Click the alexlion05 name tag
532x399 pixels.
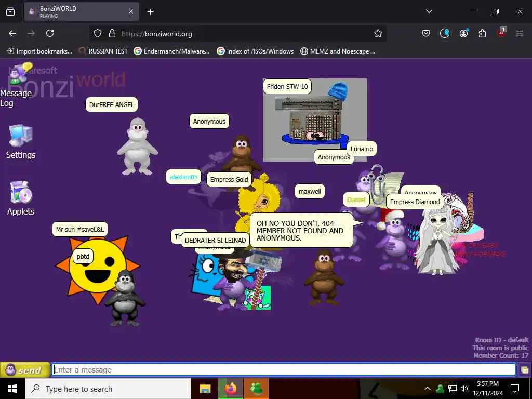(x=183, y=177)
